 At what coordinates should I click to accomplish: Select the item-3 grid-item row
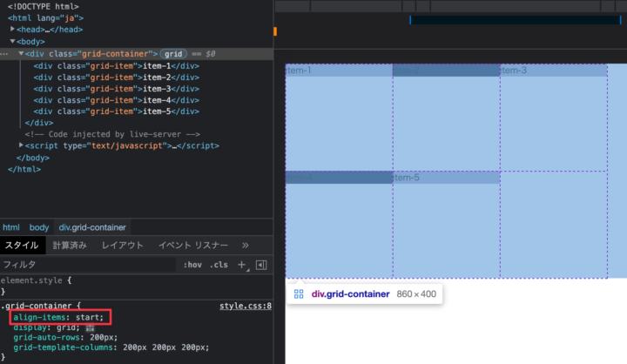point(117,89)
